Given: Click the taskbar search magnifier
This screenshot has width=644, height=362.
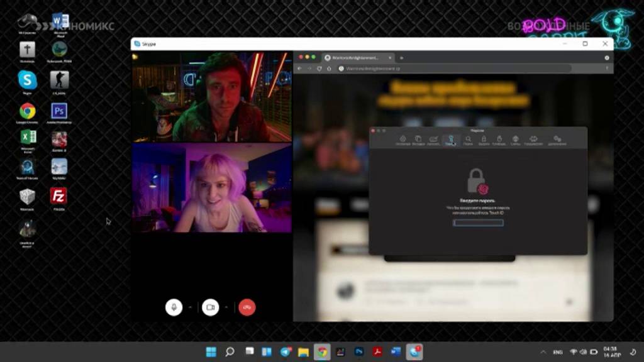Looking at the screenshot, I should coord(230,352).
